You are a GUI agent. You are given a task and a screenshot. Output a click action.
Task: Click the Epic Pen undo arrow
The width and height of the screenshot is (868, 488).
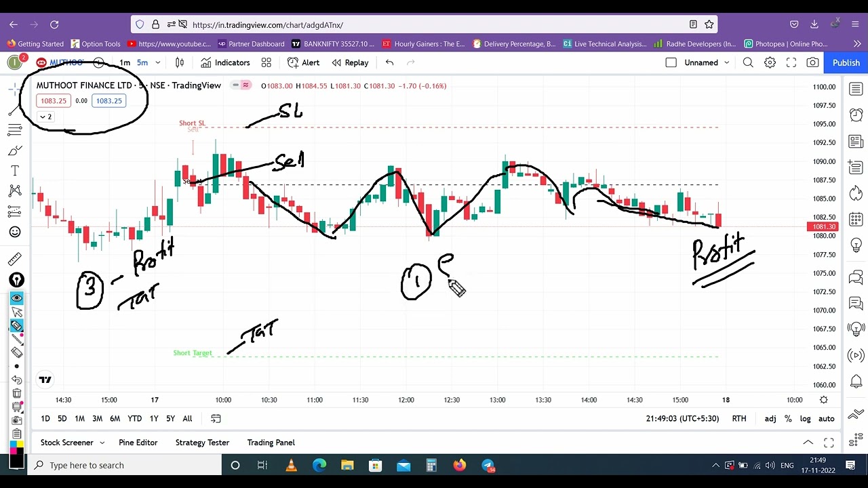[x=17, y=380]
